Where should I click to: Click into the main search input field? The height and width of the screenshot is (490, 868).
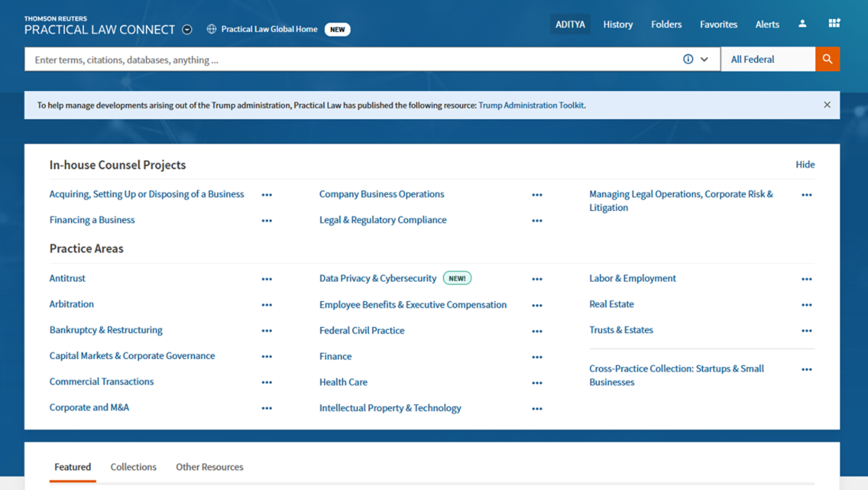click(x=353, y=60)
